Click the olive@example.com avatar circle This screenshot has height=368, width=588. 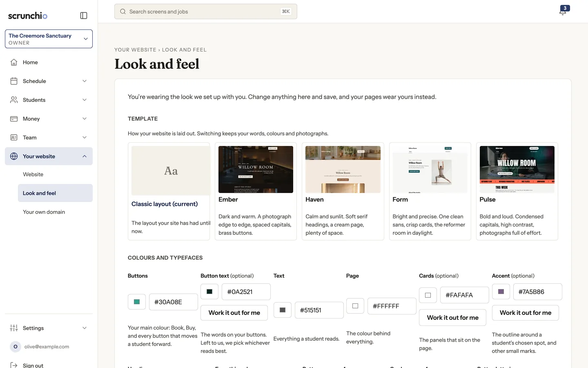(x=16, y=346)
